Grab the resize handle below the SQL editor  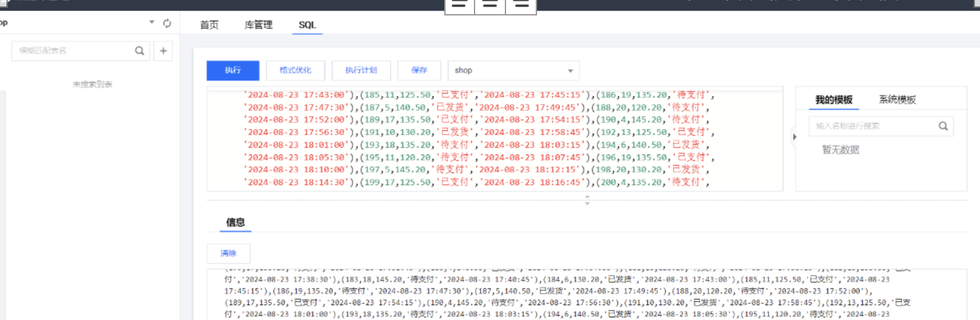pos(587,200)
